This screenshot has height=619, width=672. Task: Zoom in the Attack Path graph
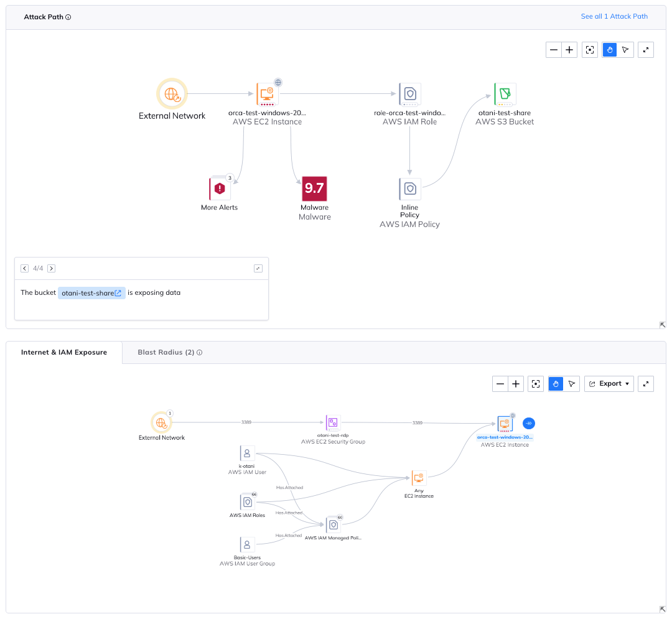coord(569,50)
